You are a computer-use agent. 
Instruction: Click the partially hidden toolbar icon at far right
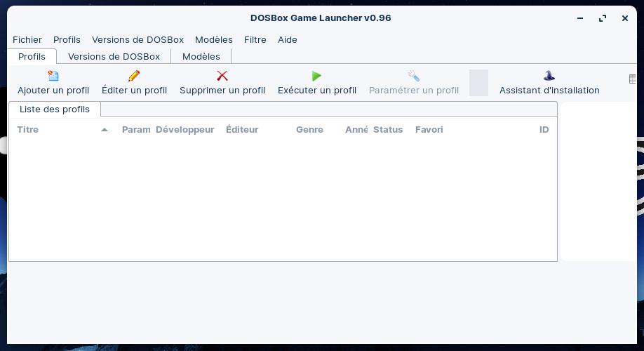click(x=633, y=79)
